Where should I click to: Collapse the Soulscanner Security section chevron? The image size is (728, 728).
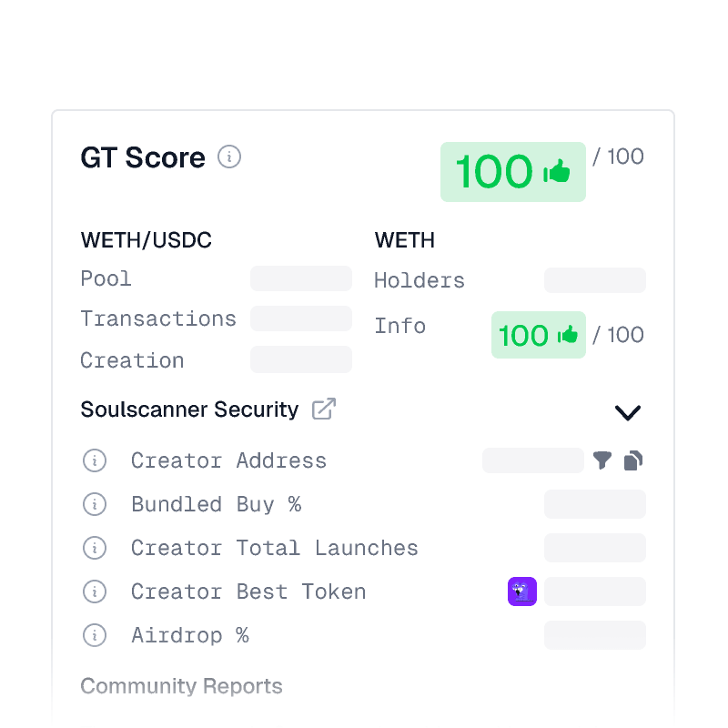pyautogui.click(x=628, y=412)
